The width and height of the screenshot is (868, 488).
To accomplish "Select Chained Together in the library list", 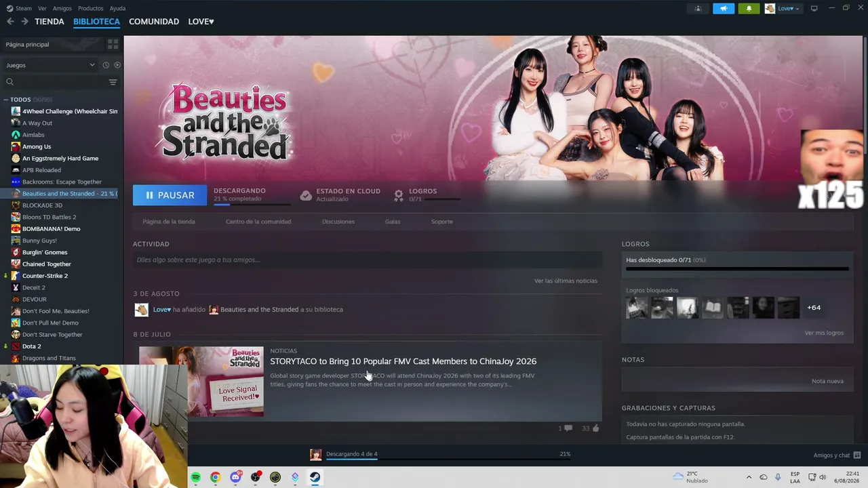I will (47, 264).
